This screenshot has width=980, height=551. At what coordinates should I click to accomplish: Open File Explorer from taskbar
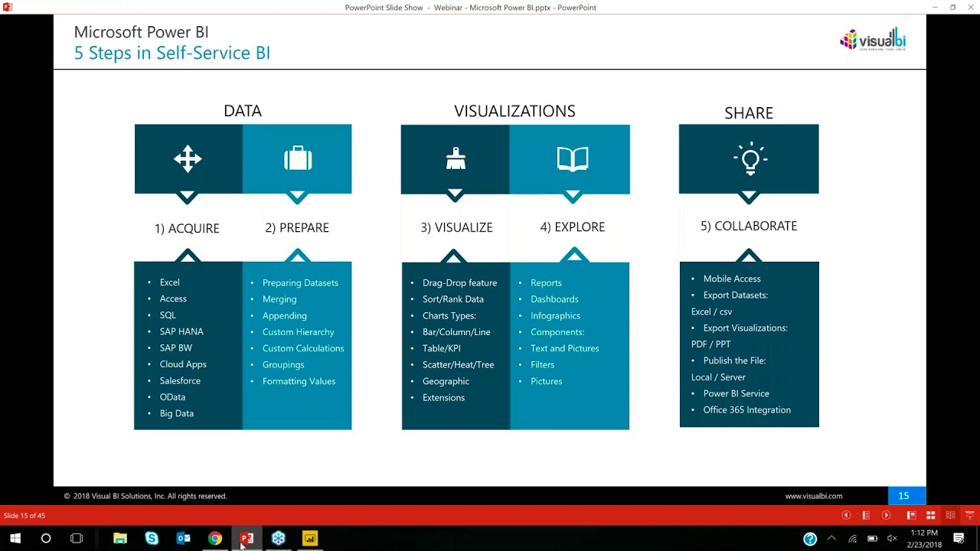pos(120,539)
